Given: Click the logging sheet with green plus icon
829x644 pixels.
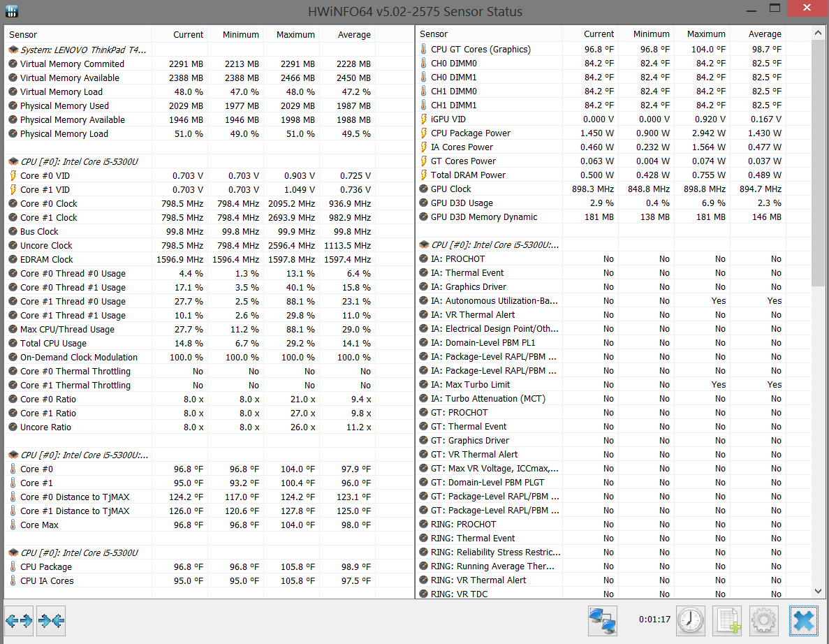Looking at the screenshot, I should 728,621.
